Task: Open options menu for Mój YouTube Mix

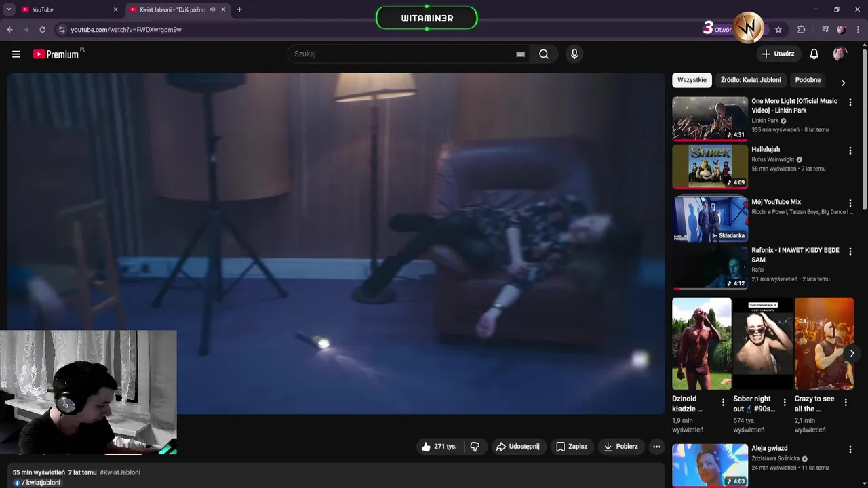Action: tap(850, 203)
